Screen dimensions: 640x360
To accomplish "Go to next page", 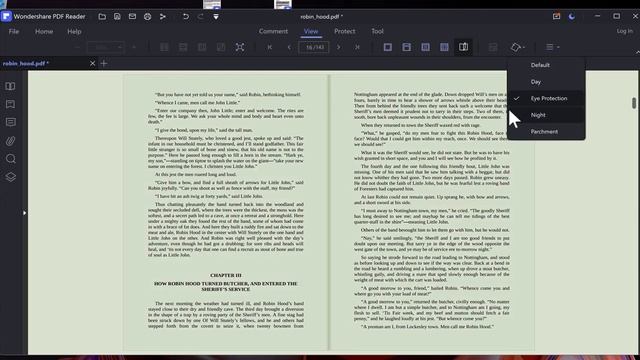I will tap(338, 47).
